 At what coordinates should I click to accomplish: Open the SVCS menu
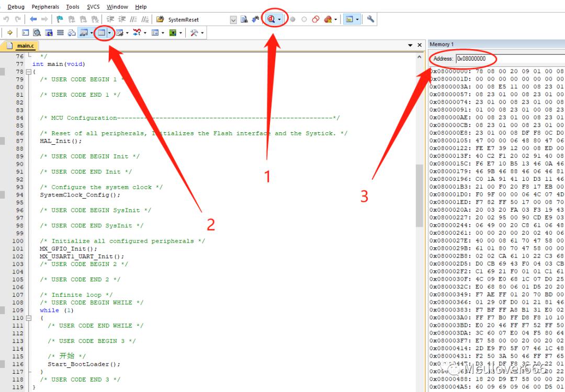93,7
